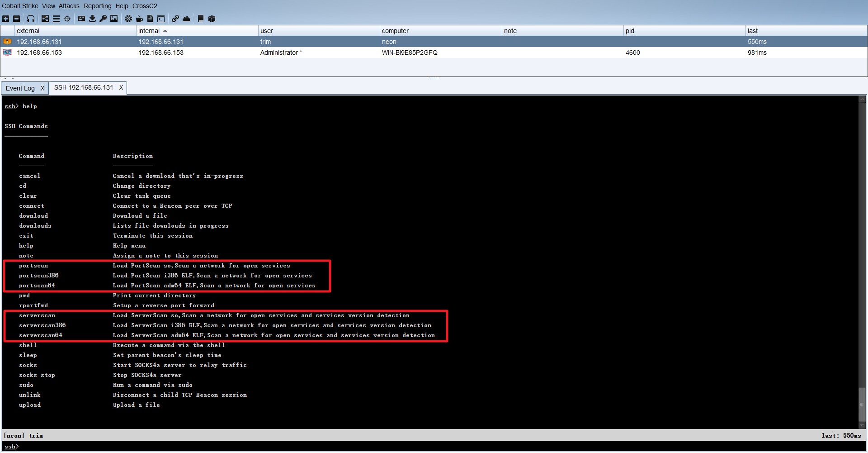This screenshot has height=453, width=868.
Task: Open the keystrokes viewer key icon
Action: 103,19
